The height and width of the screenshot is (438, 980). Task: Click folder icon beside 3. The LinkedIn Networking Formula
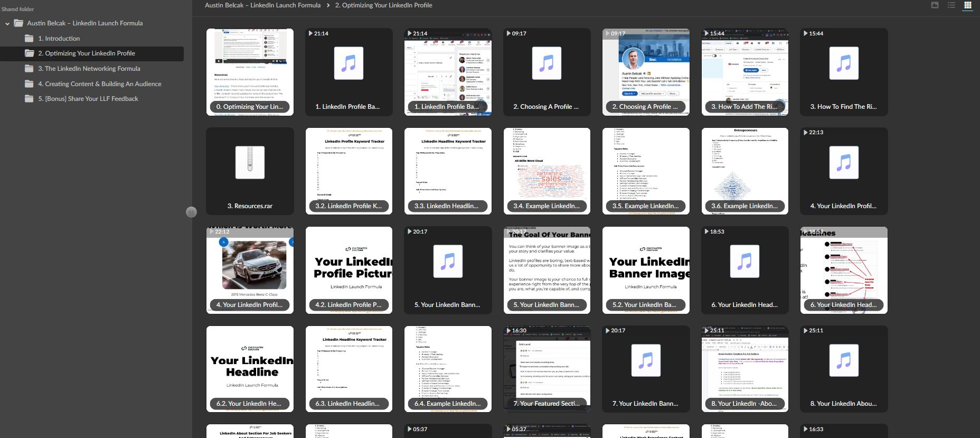point(29,69)
